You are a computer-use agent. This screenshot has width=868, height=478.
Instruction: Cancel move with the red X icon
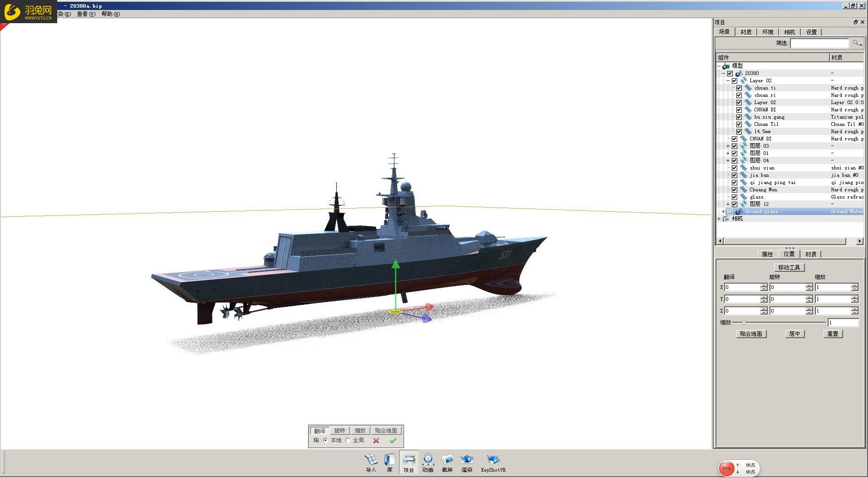376,440
